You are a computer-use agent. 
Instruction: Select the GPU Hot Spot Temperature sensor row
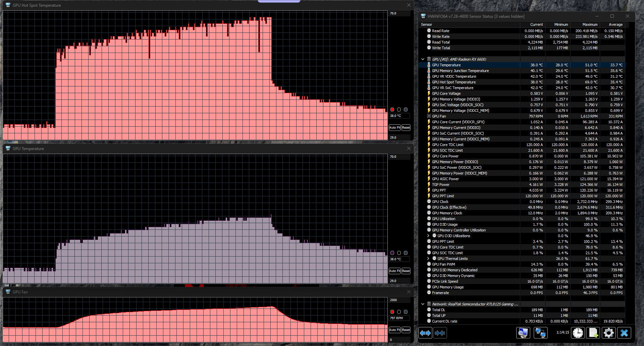click(522, 82)
